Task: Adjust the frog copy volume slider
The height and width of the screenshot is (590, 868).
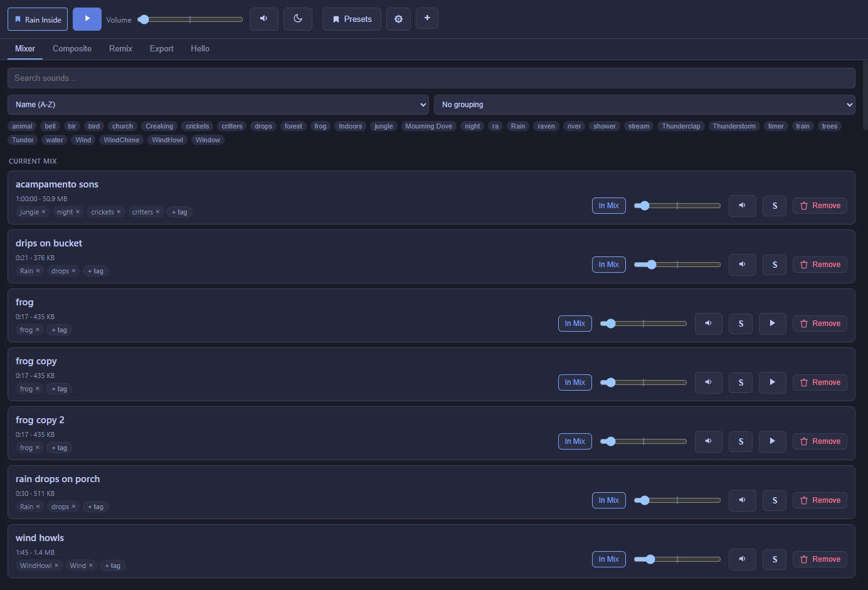Action: click(x=643, y=382)
